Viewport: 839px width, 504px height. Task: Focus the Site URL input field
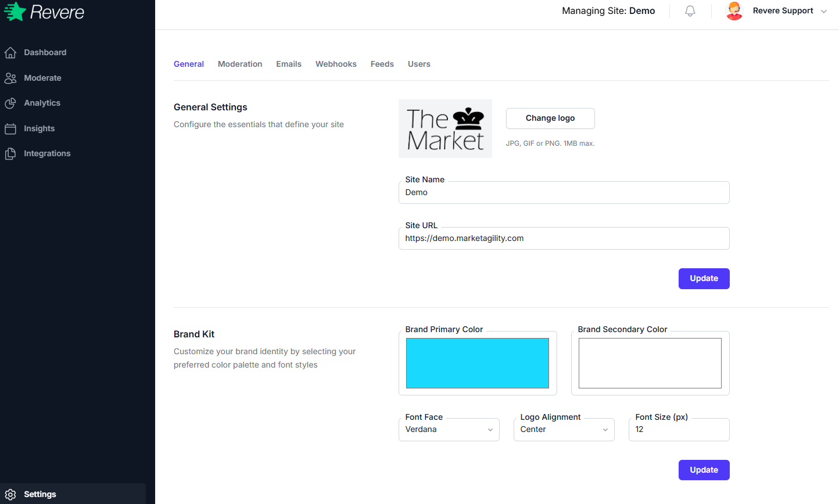click(x=564, y=238)
